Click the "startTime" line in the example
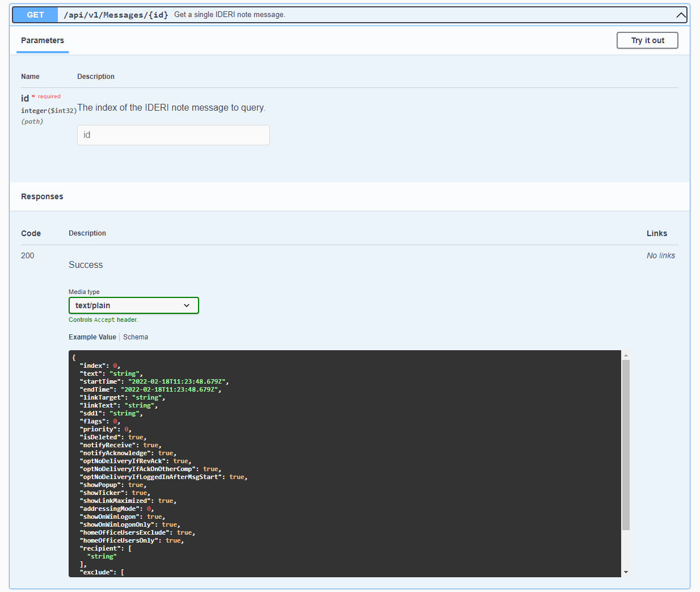The image size is (700, 592). tap(154, 381)
